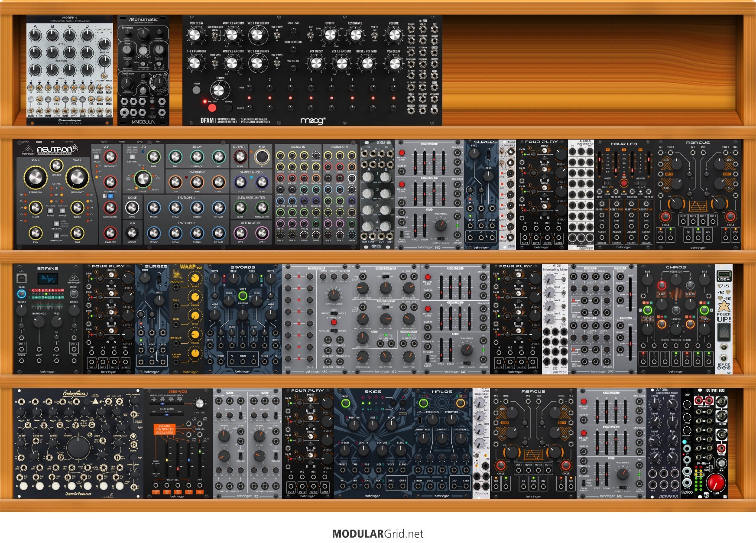Viewport: 756px width, 543px height.
Task: Click the Morph knob on Morph 4
Action: click(x=104, y=44)
